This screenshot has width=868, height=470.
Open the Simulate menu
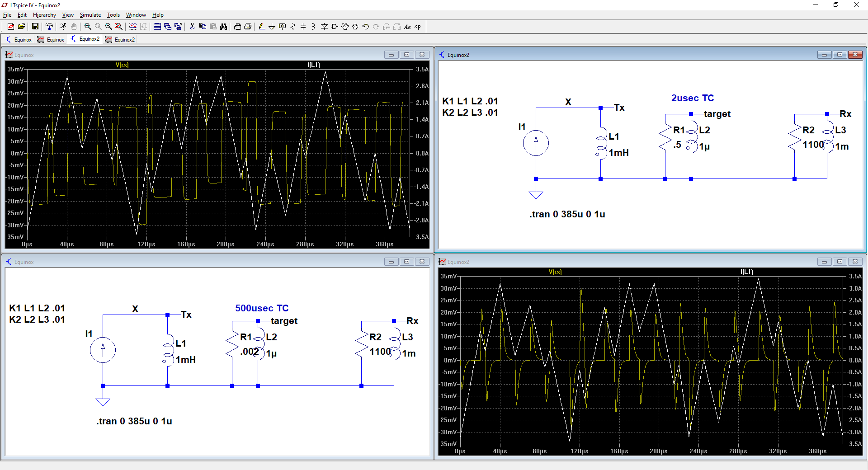tap(90, 15)
